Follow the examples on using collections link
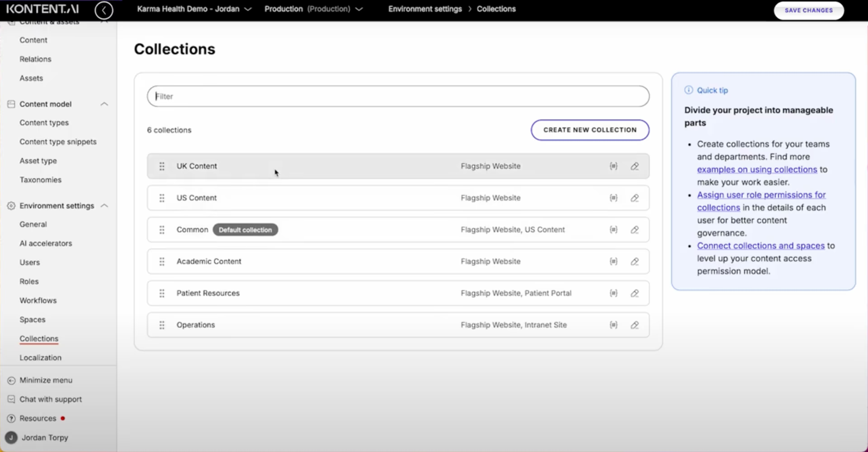The width and height of the screenshot is (868, 452). (757, 169)
